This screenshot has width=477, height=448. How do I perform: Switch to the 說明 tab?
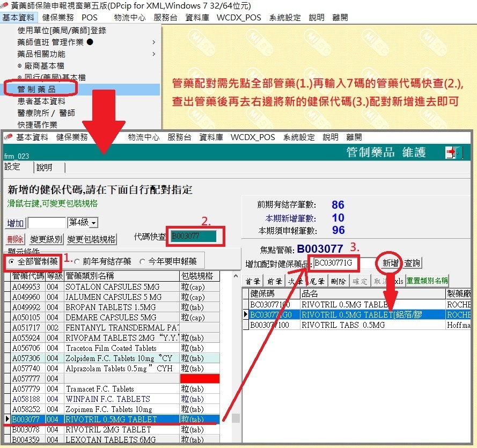click(x=44, y=167)
